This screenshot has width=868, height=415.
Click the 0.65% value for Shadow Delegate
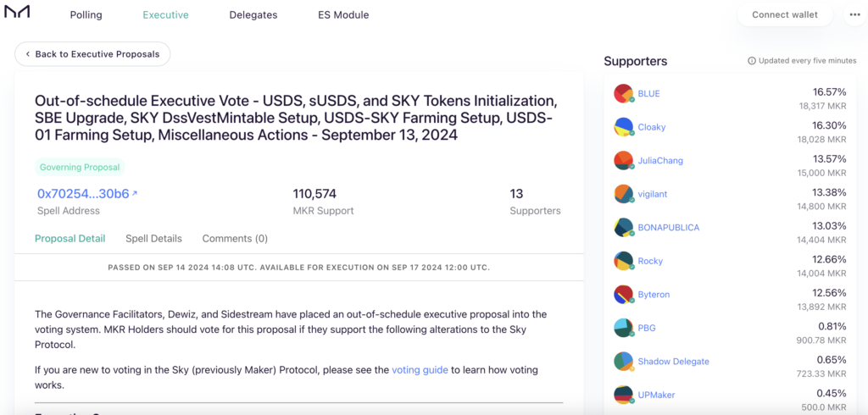pyautogui.click(x=832, y=359)
